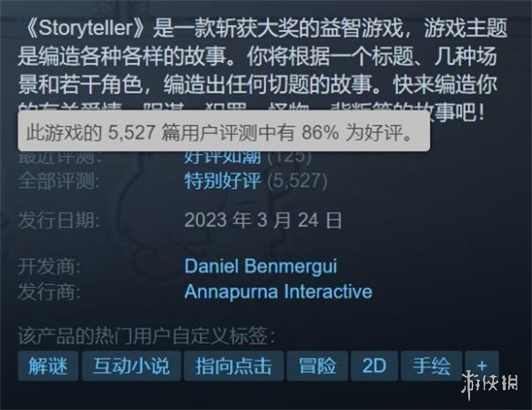Viewport: 532px width, 410px height.
Task: Click the review tooltip showing 86% 为好评
Action: tap(224, 131)
